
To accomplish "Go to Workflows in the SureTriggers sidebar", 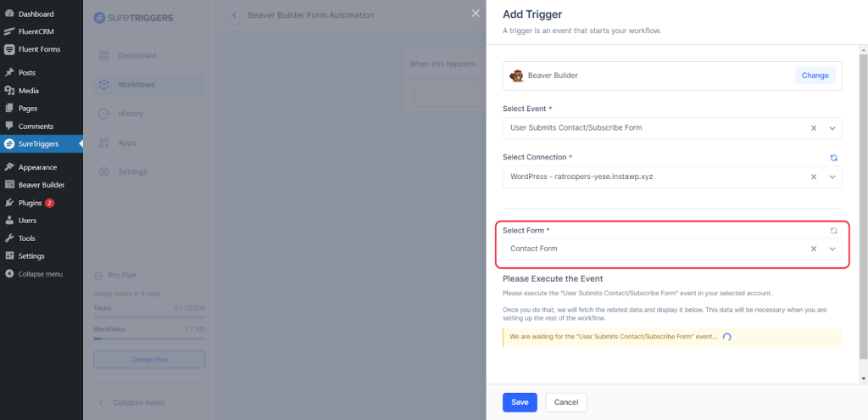I will pyautogui.click(x=136, y=85).
